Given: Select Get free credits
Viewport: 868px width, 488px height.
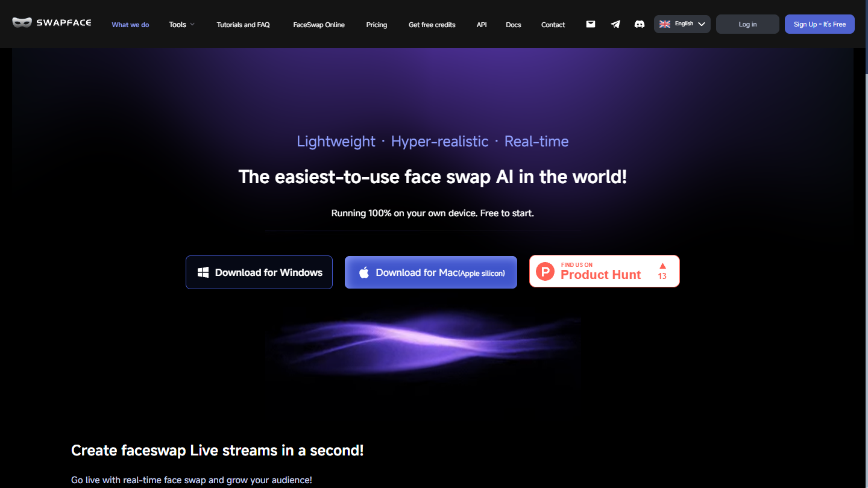Looking at the screenshot, I should coord(432,25).
